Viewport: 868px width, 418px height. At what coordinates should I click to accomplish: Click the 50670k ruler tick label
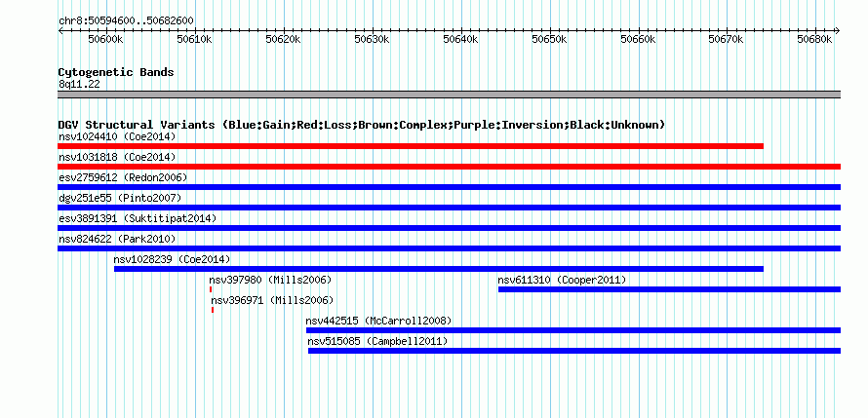point(727,39)
